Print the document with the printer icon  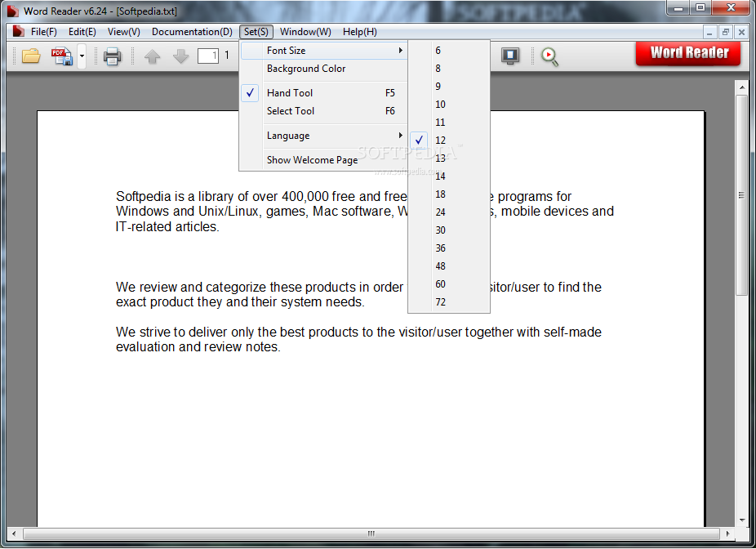coord(113,56)
